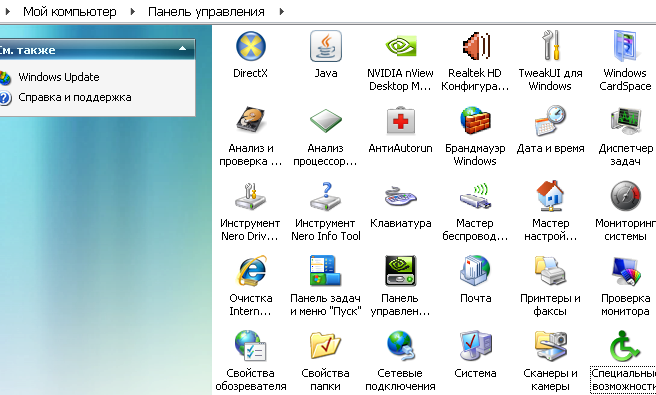Open Инструмент Nero DriveSpeed icon
This screenshot has width=656, height=395.
point(251,196)
